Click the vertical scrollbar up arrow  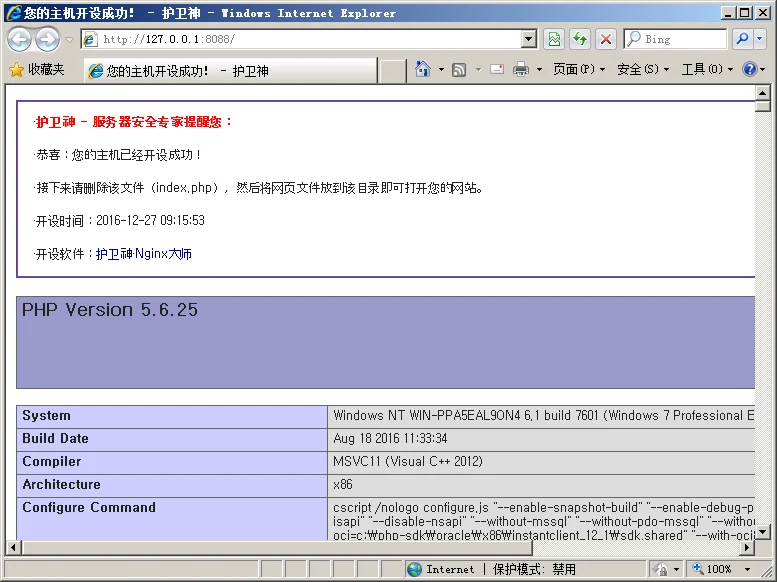[762, 93]
